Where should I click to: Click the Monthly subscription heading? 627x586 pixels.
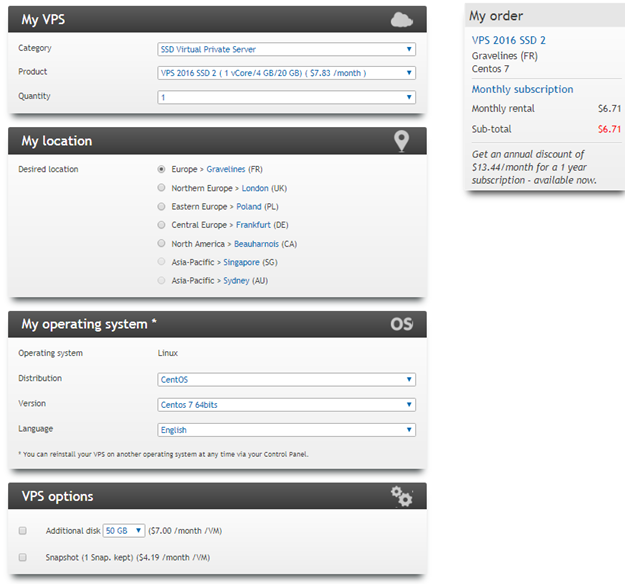coord(522,89)
